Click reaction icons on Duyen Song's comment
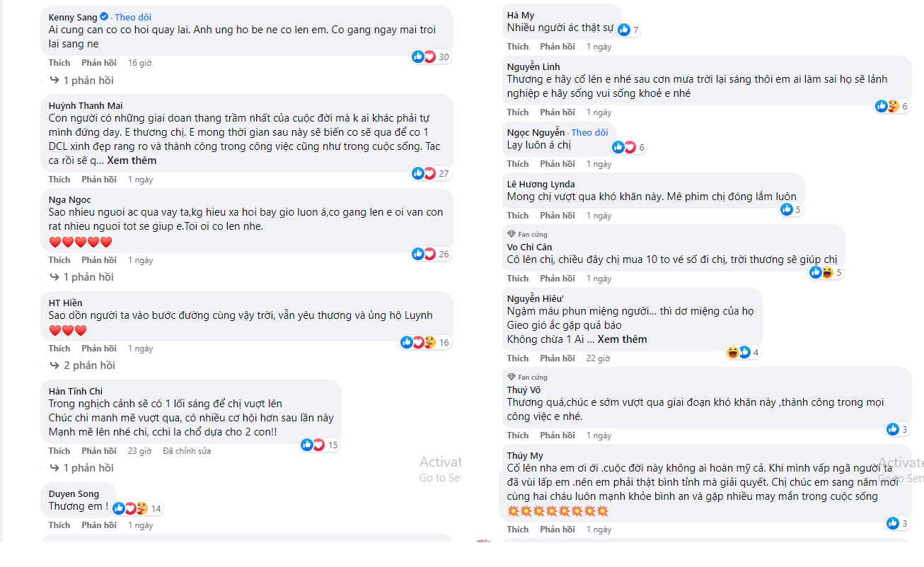 point(131,508)
